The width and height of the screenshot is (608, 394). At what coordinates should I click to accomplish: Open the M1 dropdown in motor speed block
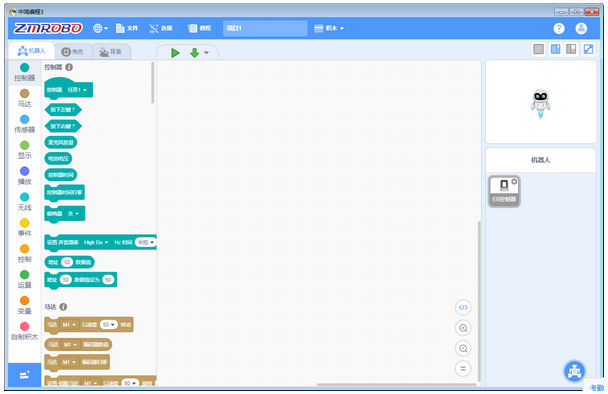[70, 325]
